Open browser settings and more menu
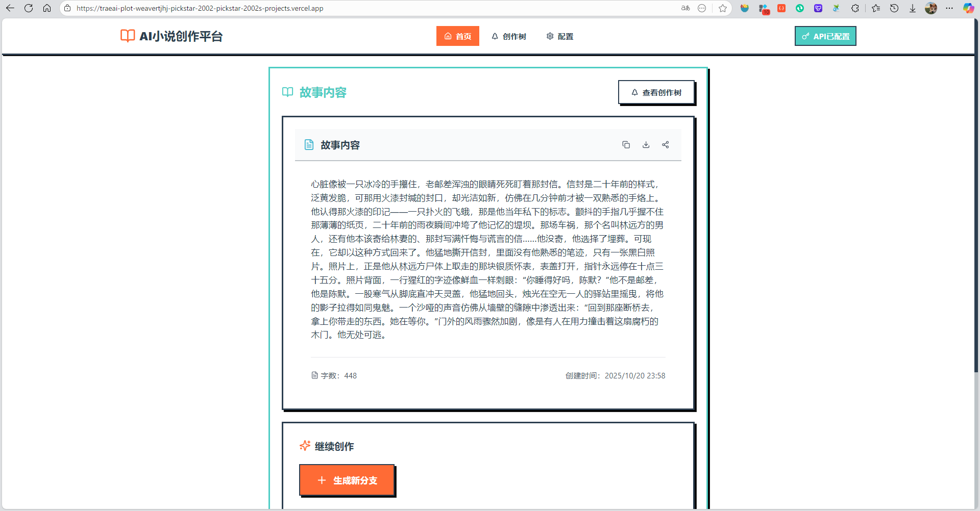The height and width of the screenshot is (511, 980). pos(949,8)
